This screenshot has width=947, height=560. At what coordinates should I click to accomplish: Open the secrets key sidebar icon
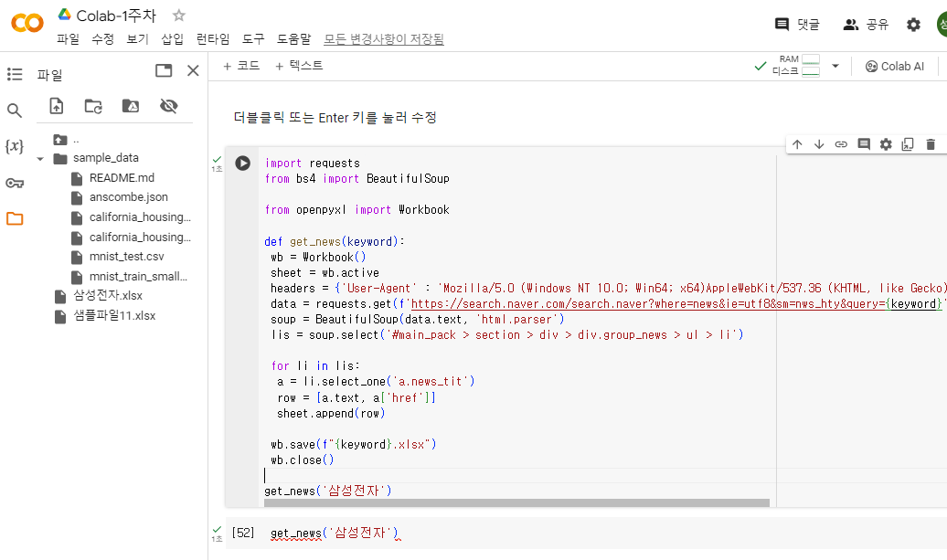click(15, 183)
